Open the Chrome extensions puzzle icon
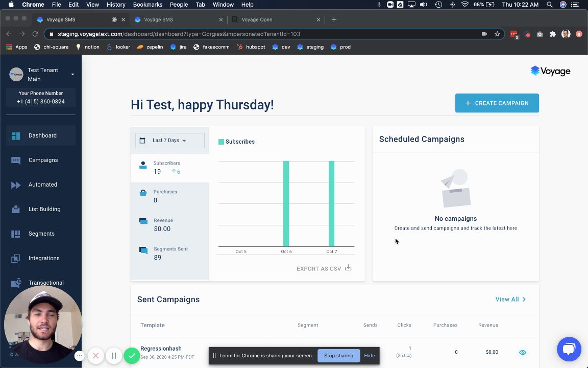 coord(553,34)
